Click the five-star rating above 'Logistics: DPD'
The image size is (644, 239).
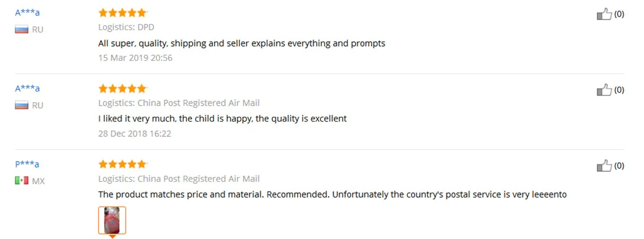(x=123, y=13)
